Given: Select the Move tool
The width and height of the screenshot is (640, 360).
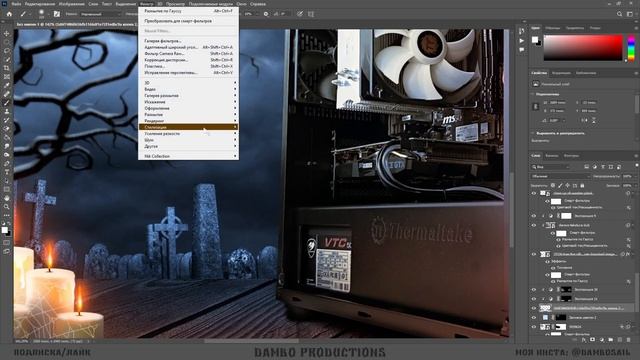Looking at the screenshot, I should (7, 33).
